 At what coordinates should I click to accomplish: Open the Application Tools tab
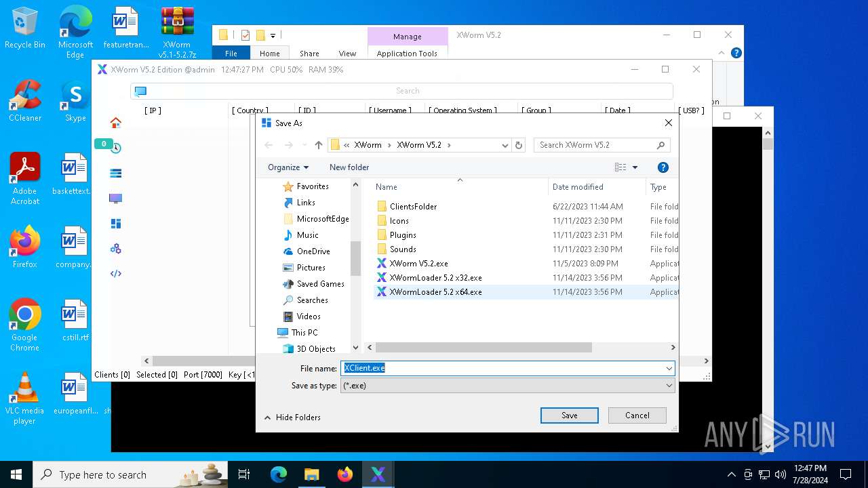coord(407,54)
